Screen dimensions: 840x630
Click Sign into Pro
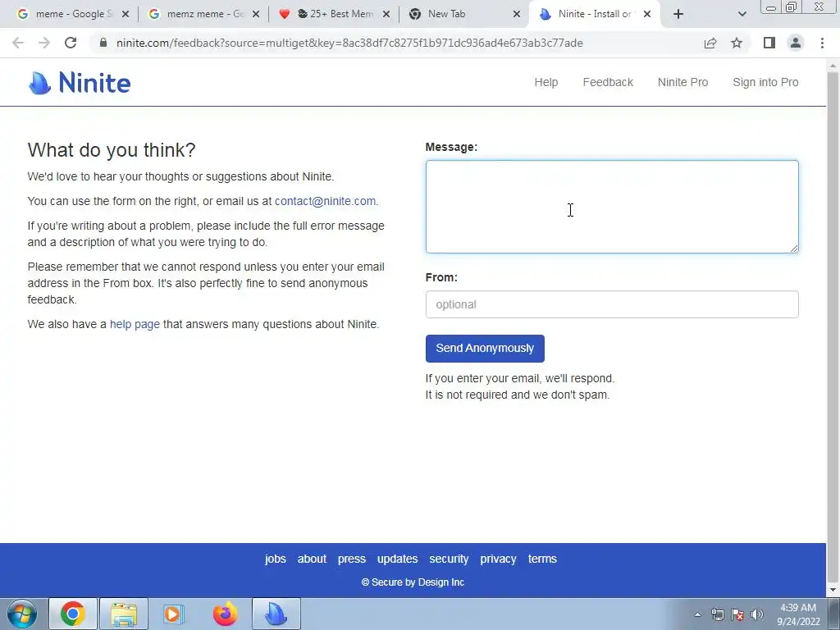765,83
